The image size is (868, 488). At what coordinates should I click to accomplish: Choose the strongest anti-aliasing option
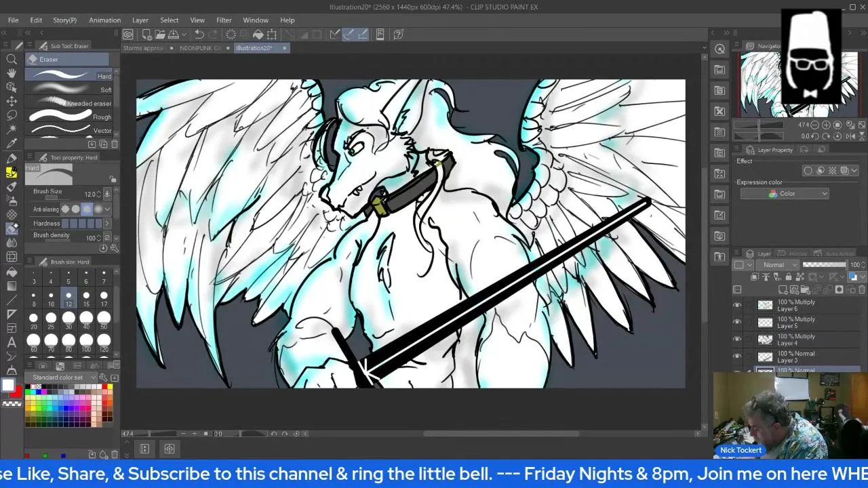(x=98, y=209)
